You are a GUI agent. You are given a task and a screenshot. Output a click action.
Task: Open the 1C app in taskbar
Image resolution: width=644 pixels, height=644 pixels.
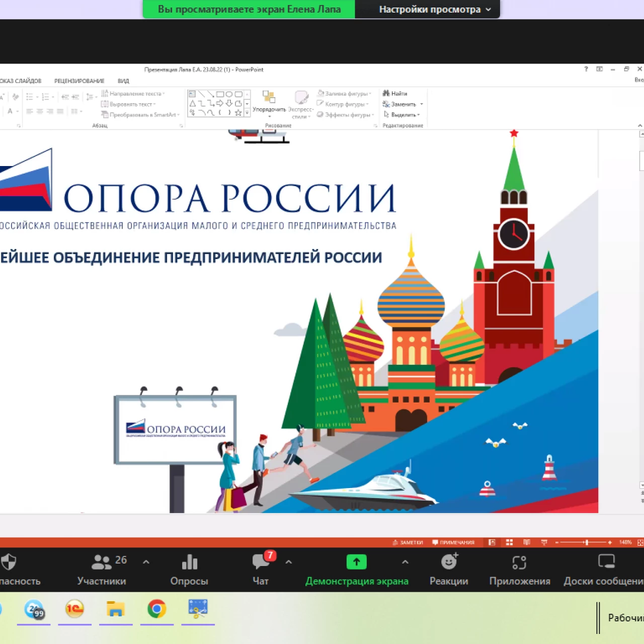[74, 609]
